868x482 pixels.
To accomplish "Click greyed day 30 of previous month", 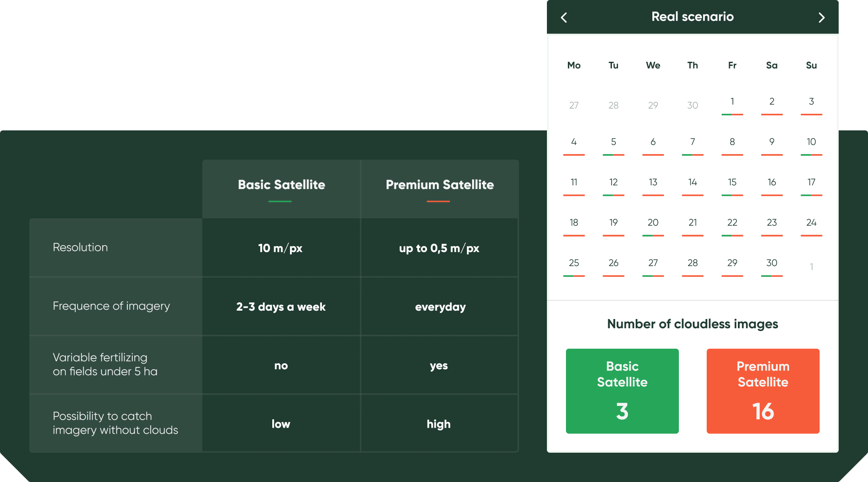I will tap(692, 105).
